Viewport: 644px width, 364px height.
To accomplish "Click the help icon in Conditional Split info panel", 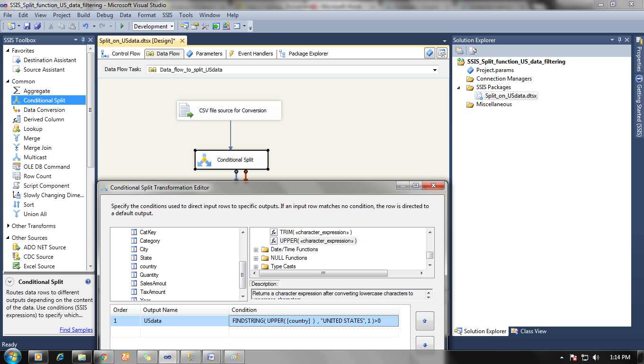I will pyautogui.click(x=88, y=282).
